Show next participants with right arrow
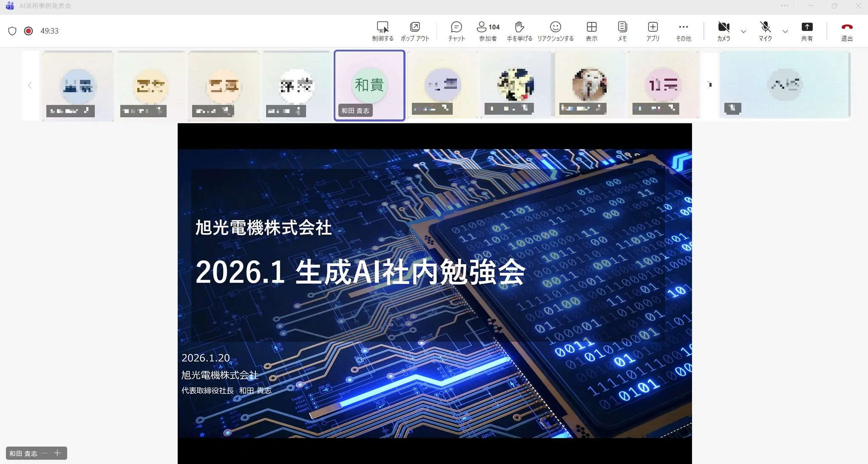This screenshot has height=464, width=868. coord(709,85)
